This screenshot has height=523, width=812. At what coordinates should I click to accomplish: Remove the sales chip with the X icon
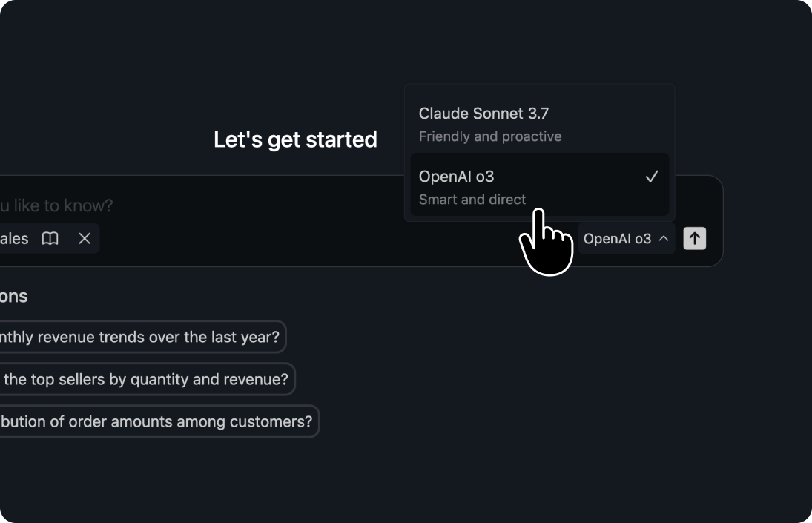coord(85,239)
